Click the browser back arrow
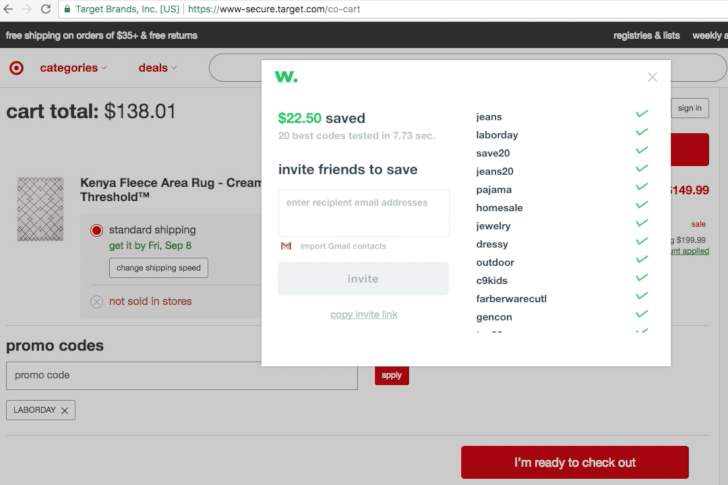Viewport: 728px width, 485px height. (x=8, y=9)
